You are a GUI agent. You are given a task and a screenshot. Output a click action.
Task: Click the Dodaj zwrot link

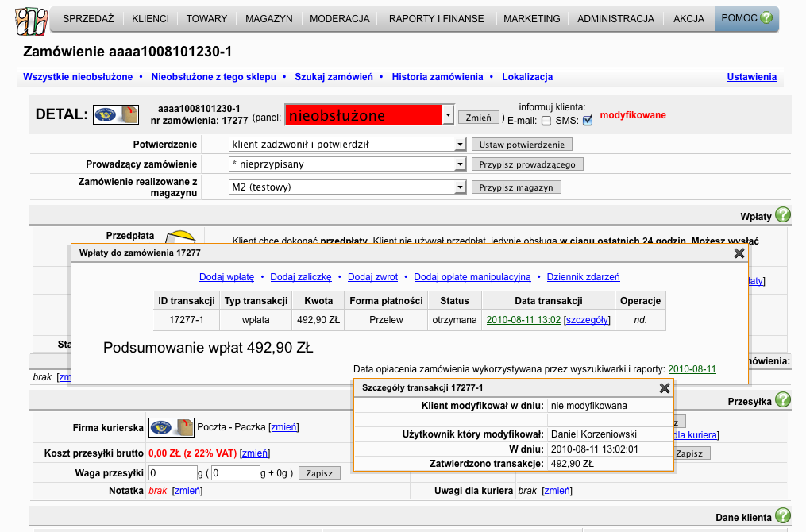pyautogui.click(x=372, y=277)
